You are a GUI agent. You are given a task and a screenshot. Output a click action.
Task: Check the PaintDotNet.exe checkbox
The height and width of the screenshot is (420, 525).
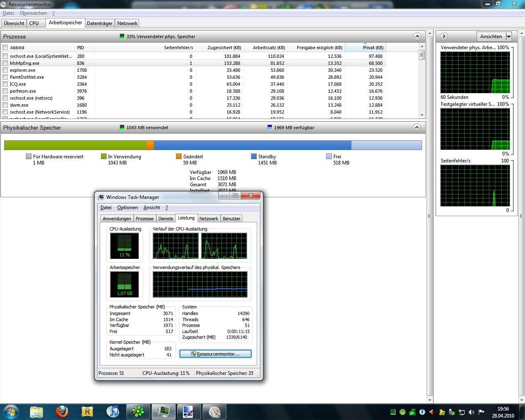(5, 77)
